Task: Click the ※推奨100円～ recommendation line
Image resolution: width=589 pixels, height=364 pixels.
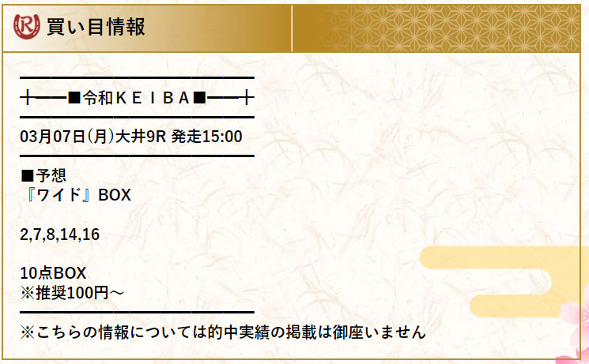Action: 70,292
